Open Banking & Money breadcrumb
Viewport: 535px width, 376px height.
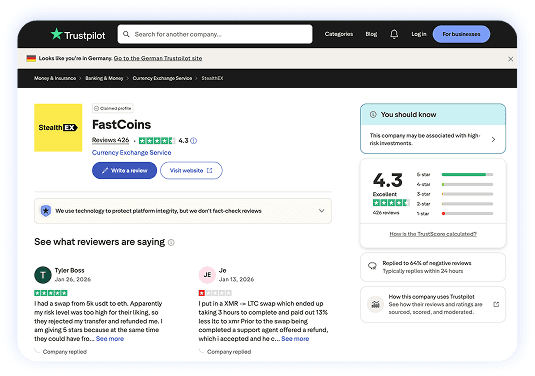[104, 78]
